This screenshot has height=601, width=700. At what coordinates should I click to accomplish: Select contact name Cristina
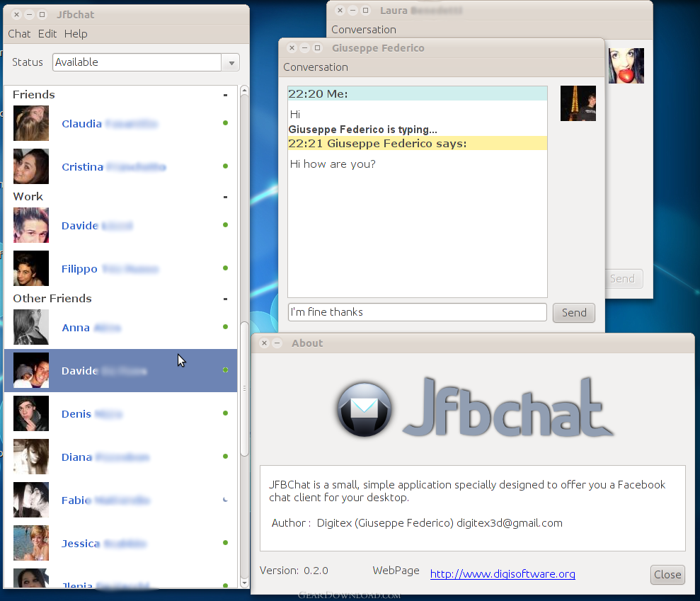[x=83, y=167]
